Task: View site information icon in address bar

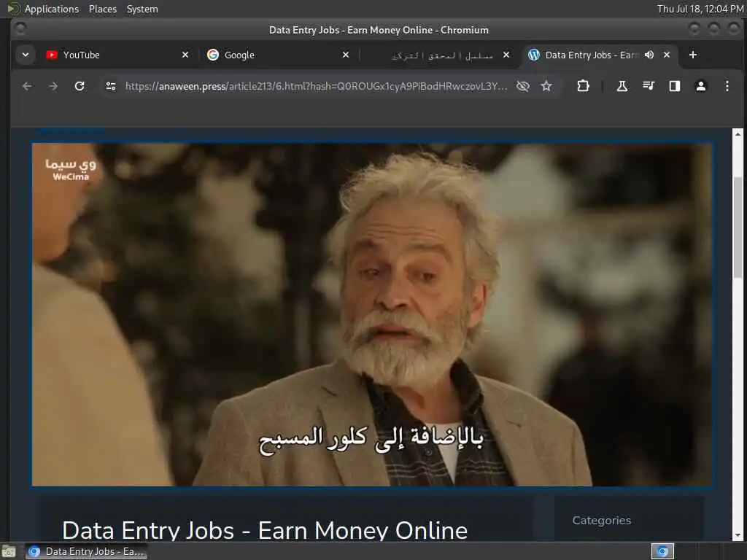Action: (x=111, y=86)
